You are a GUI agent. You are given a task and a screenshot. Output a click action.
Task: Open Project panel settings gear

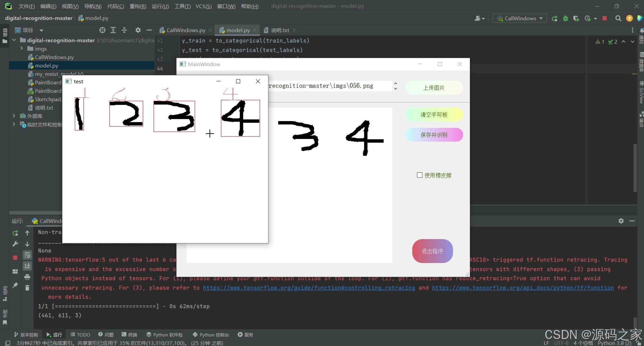138,30
